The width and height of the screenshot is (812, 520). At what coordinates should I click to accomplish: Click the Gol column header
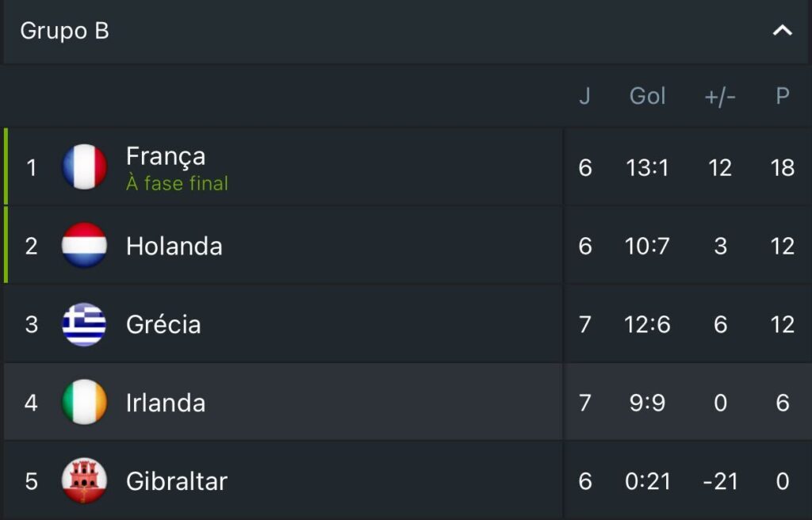(647, 97)
